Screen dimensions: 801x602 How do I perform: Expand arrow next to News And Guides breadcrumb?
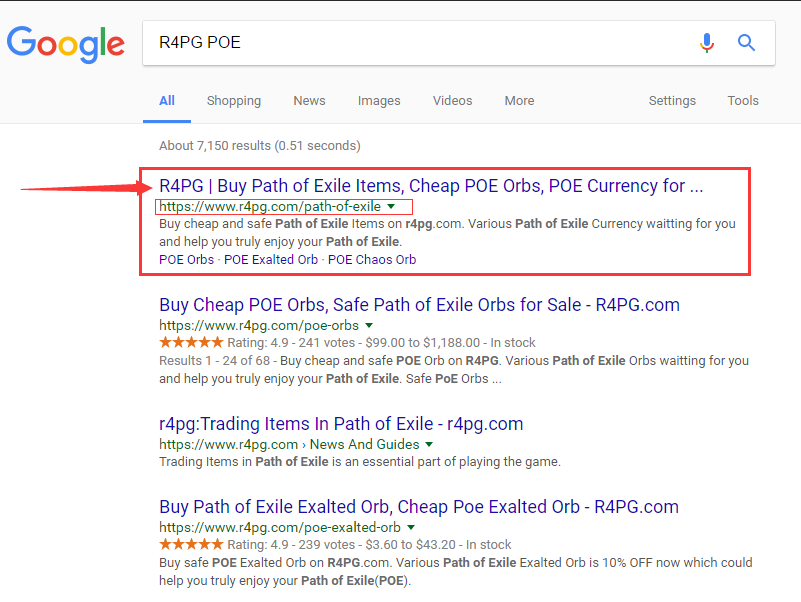click(x=429, y=445)
